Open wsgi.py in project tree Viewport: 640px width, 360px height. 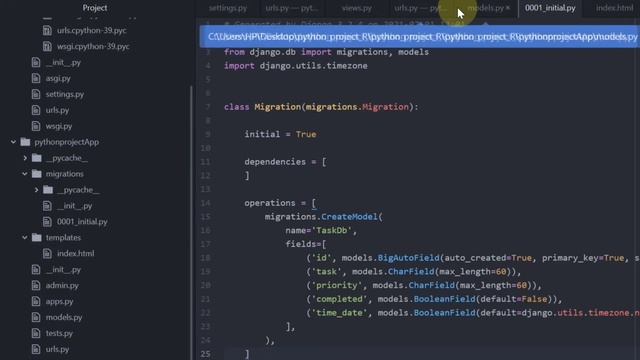click(x=59, y=126)
